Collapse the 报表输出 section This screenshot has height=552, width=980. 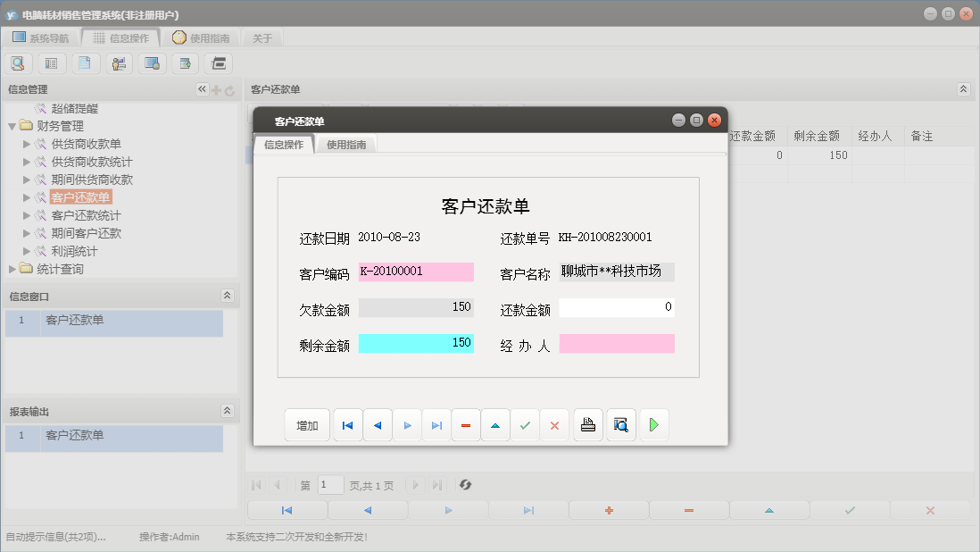tap(228, 410)
